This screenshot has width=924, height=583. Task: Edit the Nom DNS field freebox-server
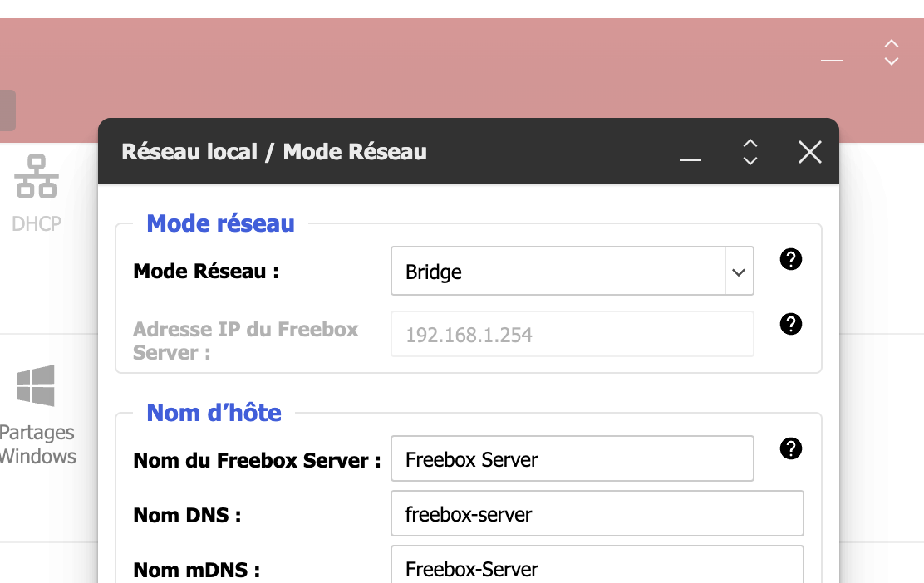pyautogui.click(x=597, y=513)
